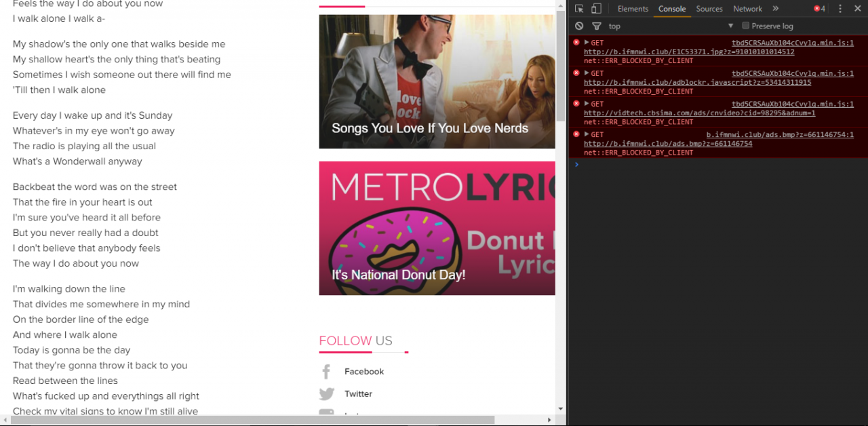Open the 'top' execution context dropdown

[671, 26]
